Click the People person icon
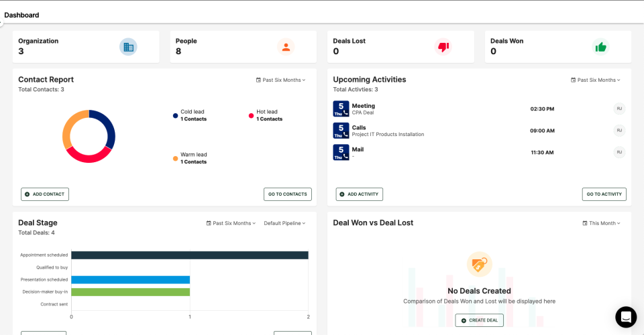The width and height of the screenshot is (644, 335). (x=286, y=47)
